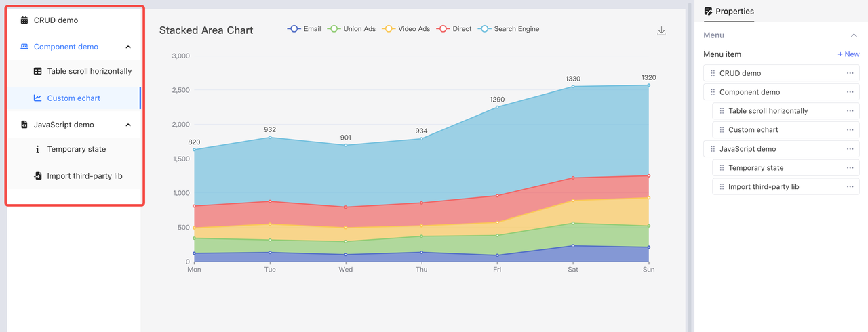The height and width of the screenshot is (332, 868).
Task: Select the Properties tab
Action: [729, 12]
